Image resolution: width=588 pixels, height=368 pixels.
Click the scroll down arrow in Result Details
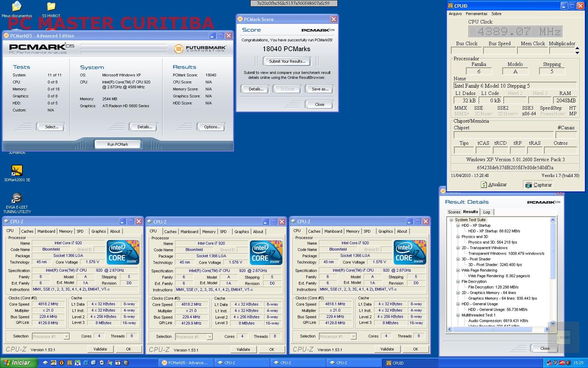552,323
